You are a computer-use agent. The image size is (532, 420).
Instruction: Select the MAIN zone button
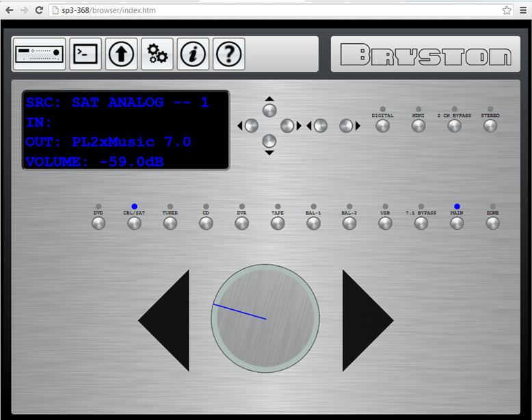(x=457, y=224)
